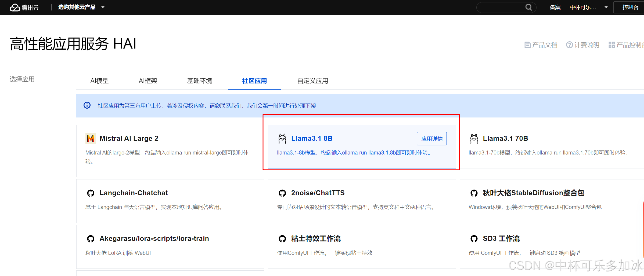Select the 秋叶大佬StableDiffusion整合包 title
The width and height of the screenshot is (644, 276).
(534, 193)
